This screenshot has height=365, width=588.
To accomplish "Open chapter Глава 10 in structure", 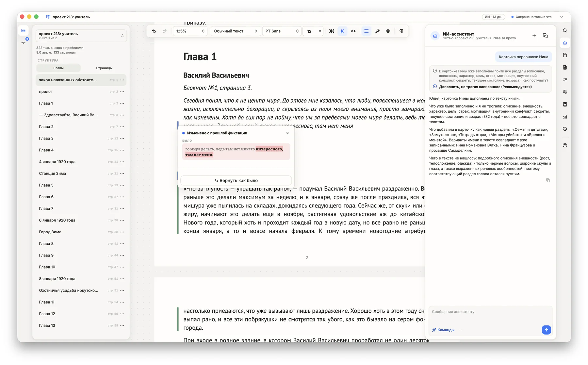I will tap(81, 267).
